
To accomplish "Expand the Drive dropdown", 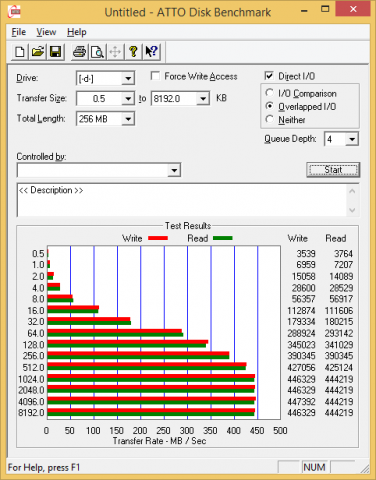I will tap(128, 79).
